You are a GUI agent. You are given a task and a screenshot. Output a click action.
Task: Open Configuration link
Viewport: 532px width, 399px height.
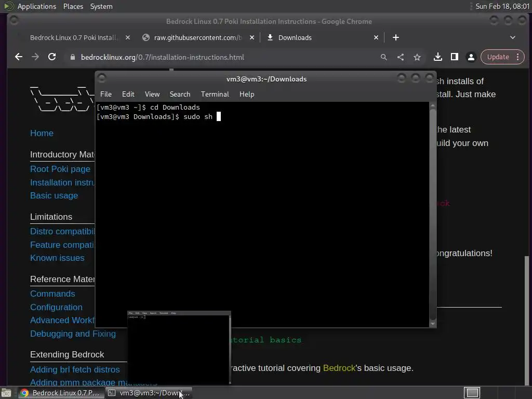(x=56, y=308)
